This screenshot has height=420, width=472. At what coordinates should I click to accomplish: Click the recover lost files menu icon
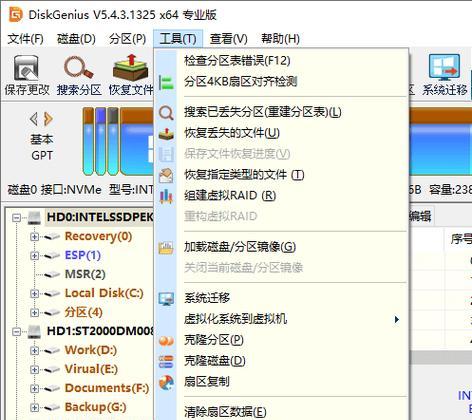click(x=166, y=134)
